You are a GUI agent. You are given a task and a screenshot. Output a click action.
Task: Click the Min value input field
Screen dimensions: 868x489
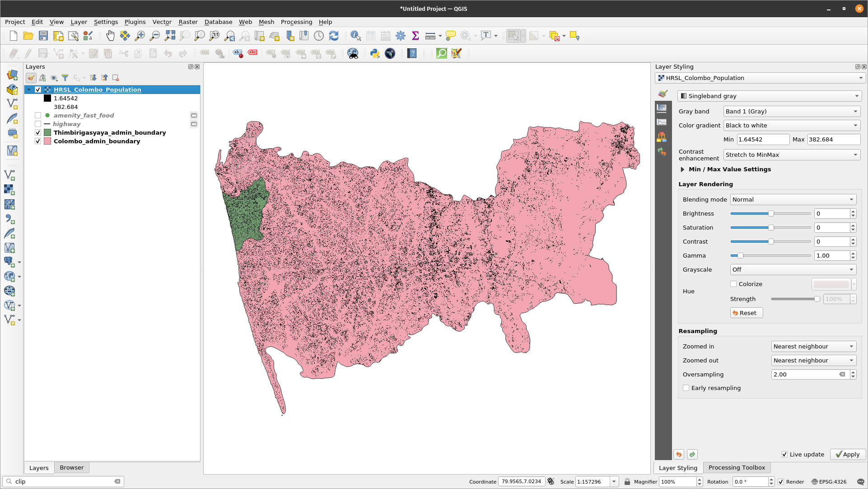click(762, 139)
